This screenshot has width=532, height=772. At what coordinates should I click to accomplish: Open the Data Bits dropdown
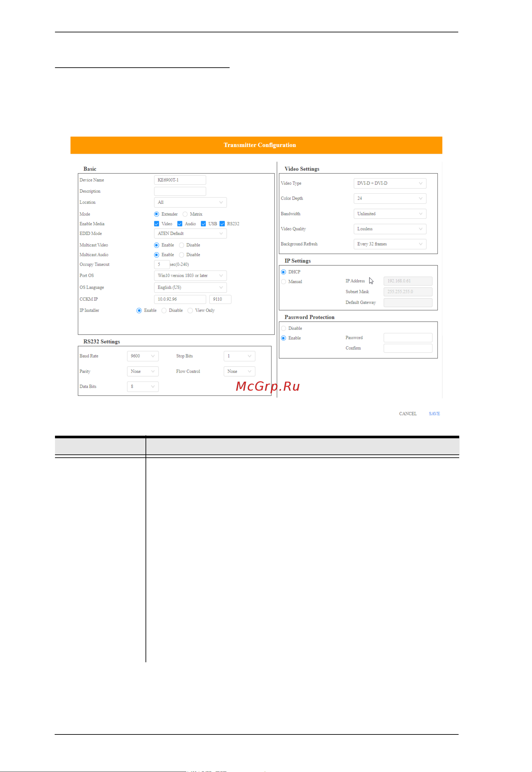click(143, 387)
